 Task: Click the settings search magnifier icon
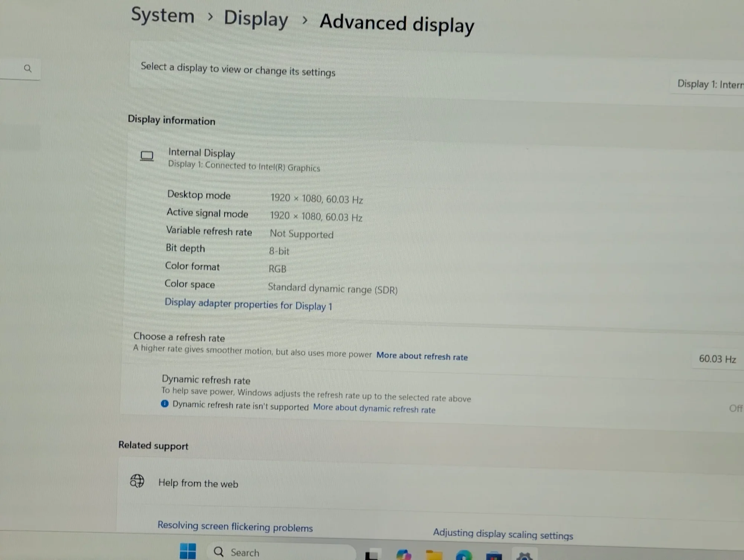point(28,68)
